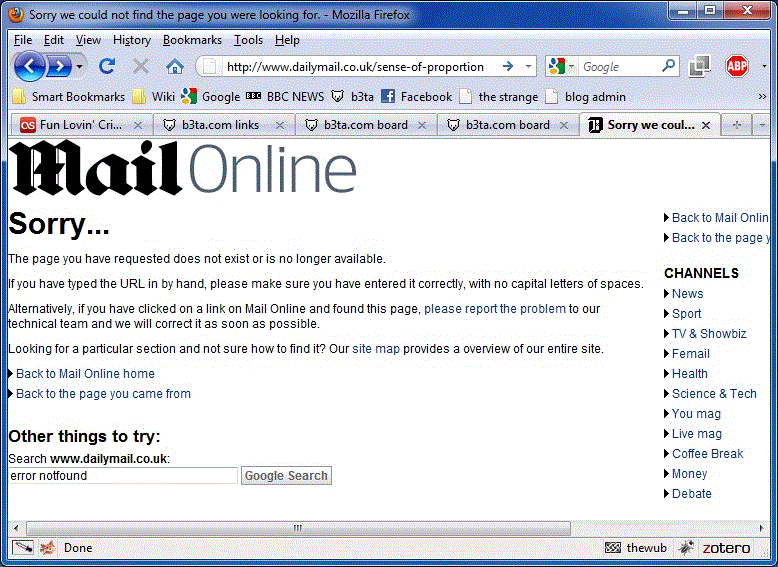Open the History menu
The image size is (778, 567).
131,40
